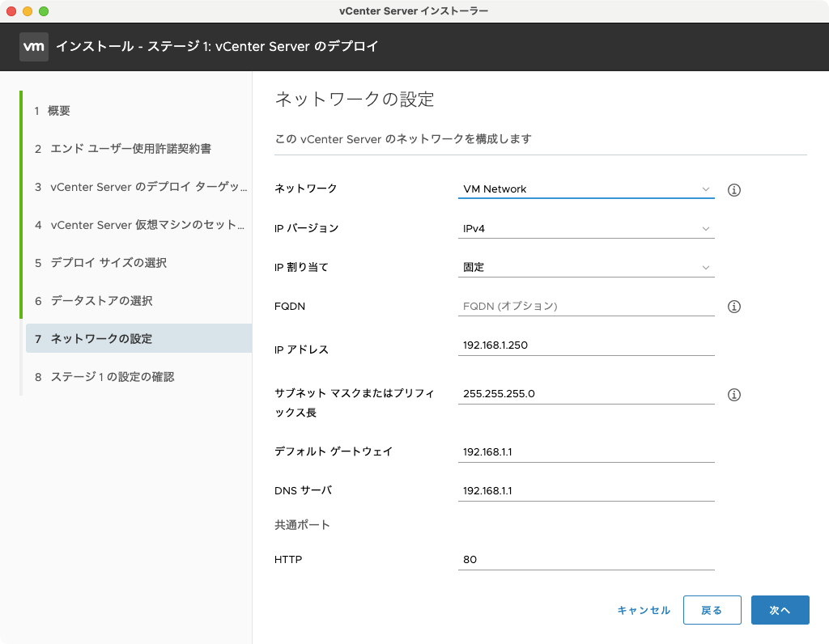Image resolution: width=829 pixels, height=644 pixels.
Task: Open step 6 データストアの選択
Action: coord(138,301)
